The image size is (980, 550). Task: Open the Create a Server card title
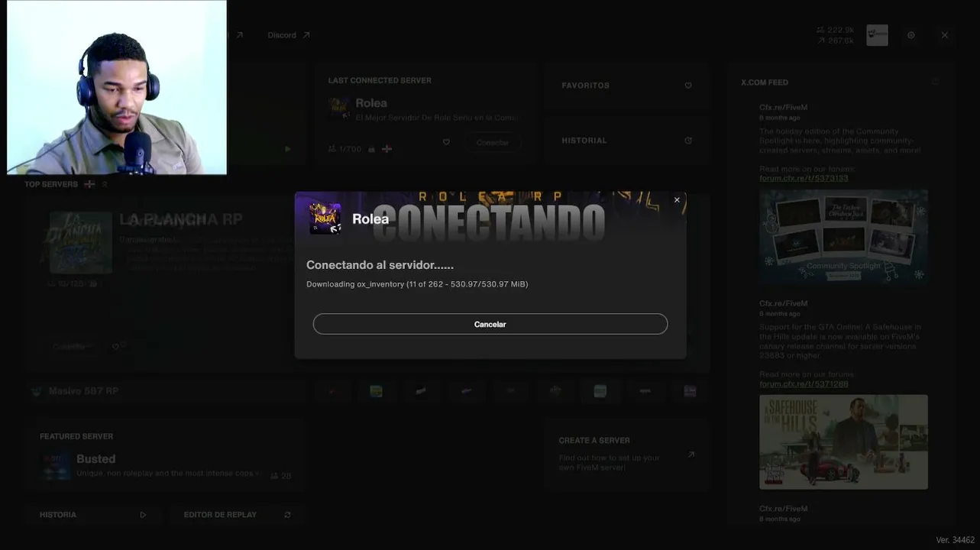pos(594,441)
